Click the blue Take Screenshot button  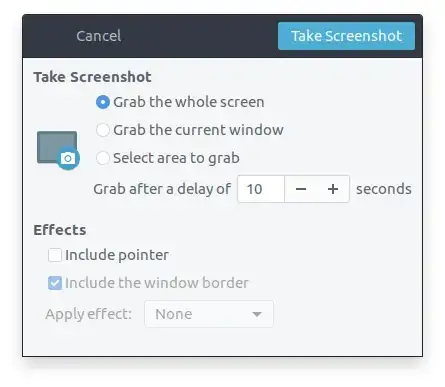(346, 36)
